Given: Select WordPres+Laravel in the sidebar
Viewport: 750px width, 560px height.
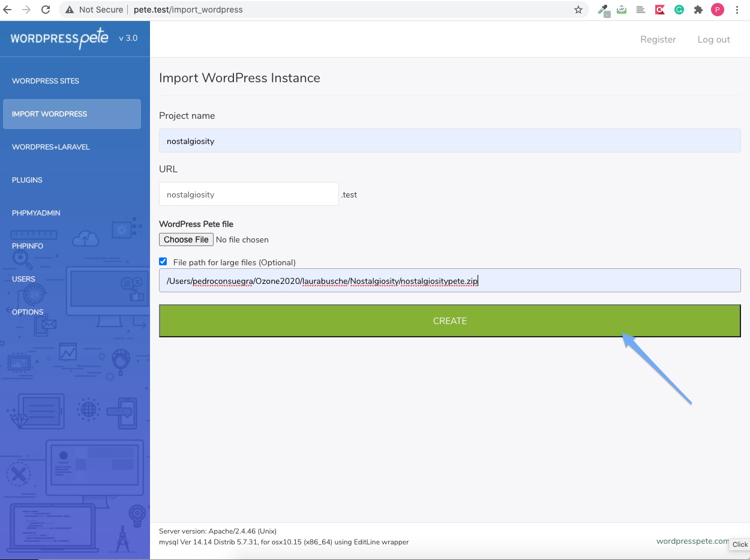Looking at the screenshot, I should pos(51,147).
